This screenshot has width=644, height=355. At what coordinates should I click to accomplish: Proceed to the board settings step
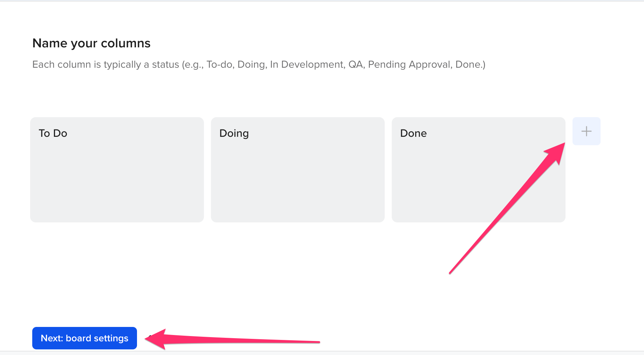84,338
